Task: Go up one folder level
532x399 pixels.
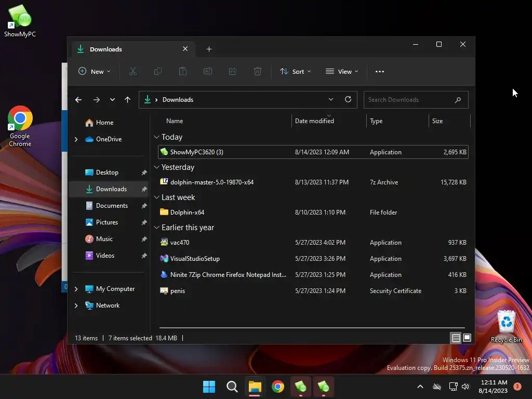Action: click(x=128, y=100)
